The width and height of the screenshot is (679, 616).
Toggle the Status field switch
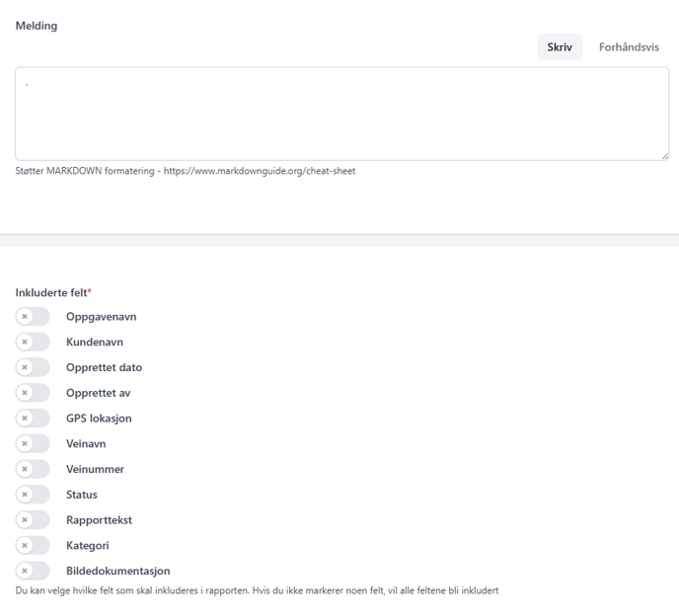coord(33,495)
